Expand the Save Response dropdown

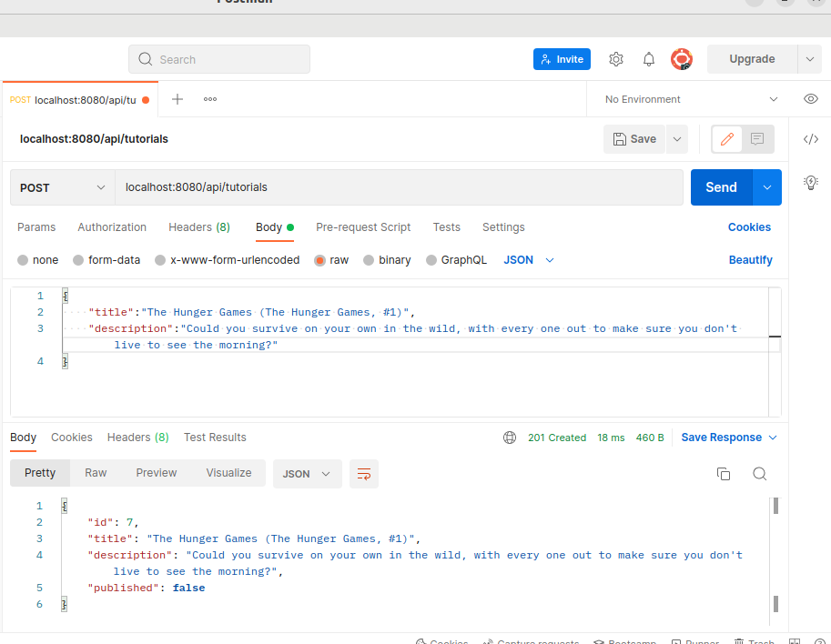coord(729,438)
